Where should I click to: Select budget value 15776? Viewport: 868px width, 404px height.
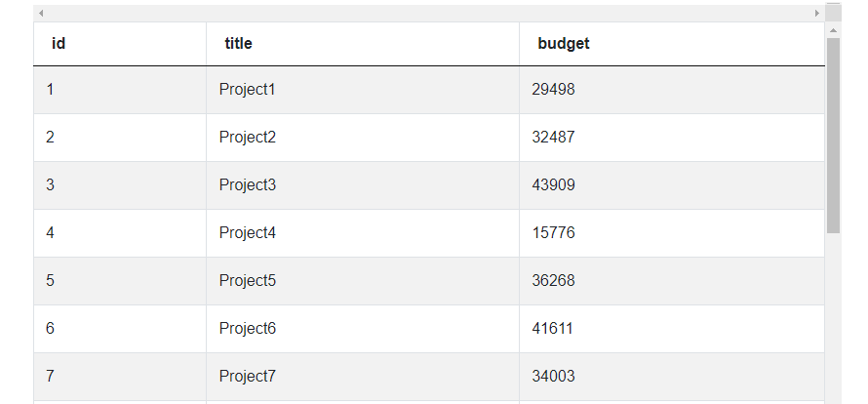pyautogui.click(x=553, y=233)
